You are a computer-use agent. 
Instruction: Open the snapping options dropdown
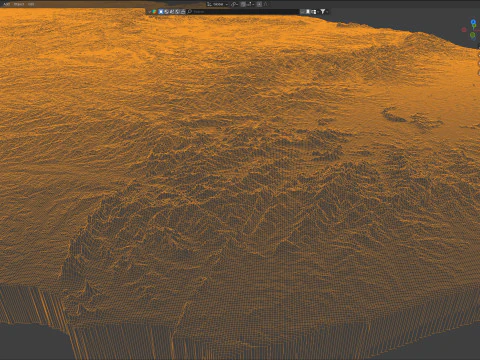click(x=250, y=4)
